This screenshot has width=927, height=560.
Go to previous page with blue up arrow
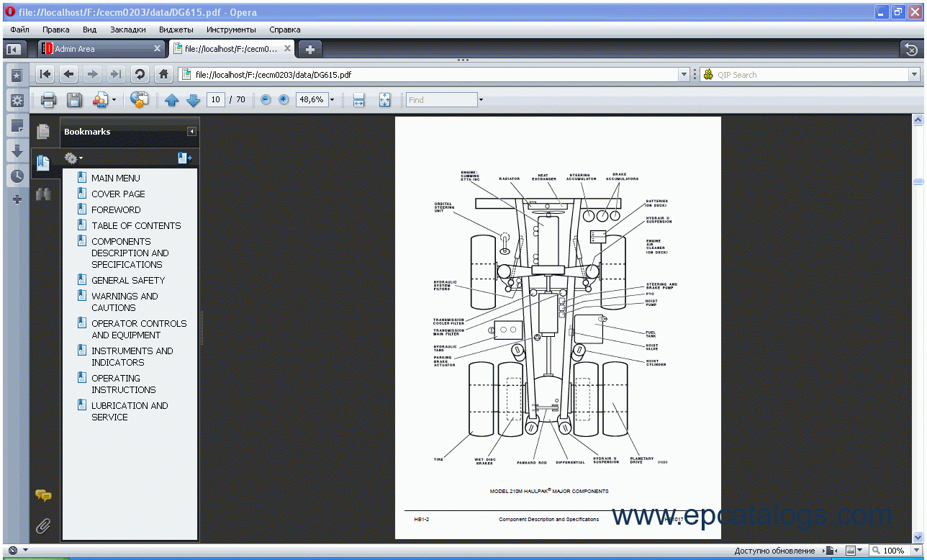point(171,100)
